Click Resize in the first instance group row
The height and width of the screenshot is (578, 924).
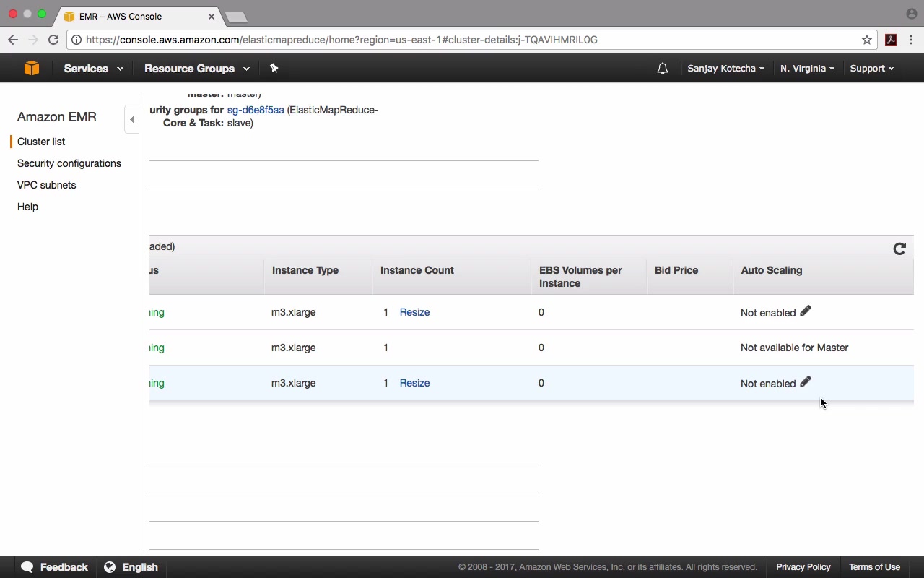414,312
